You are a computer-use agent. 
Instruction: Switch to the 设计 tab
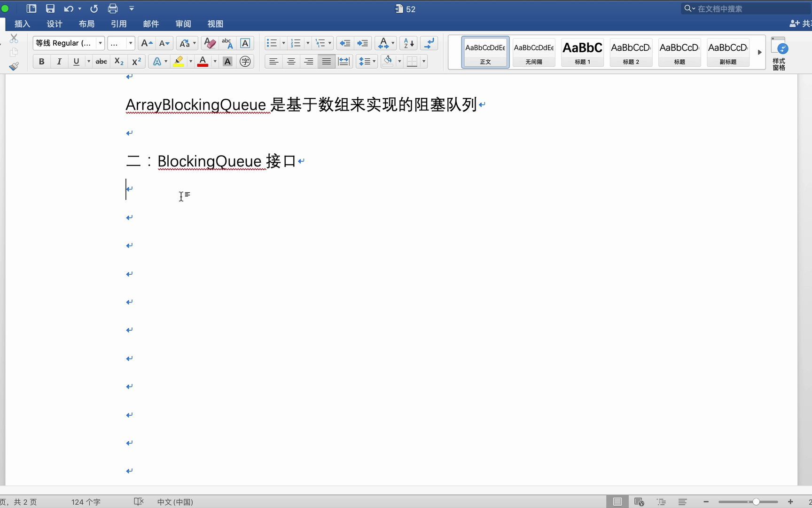coord(55,24)
